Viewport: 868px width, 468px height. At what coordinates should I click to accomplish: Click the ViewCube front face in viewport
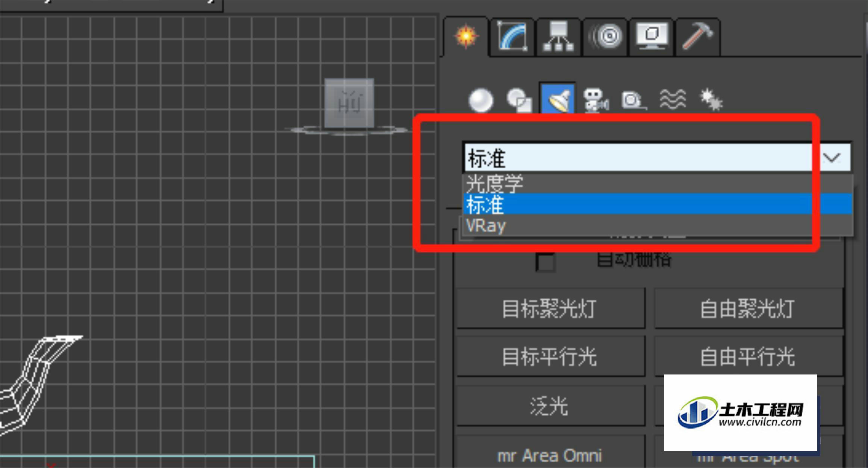(x=349, y=103)
